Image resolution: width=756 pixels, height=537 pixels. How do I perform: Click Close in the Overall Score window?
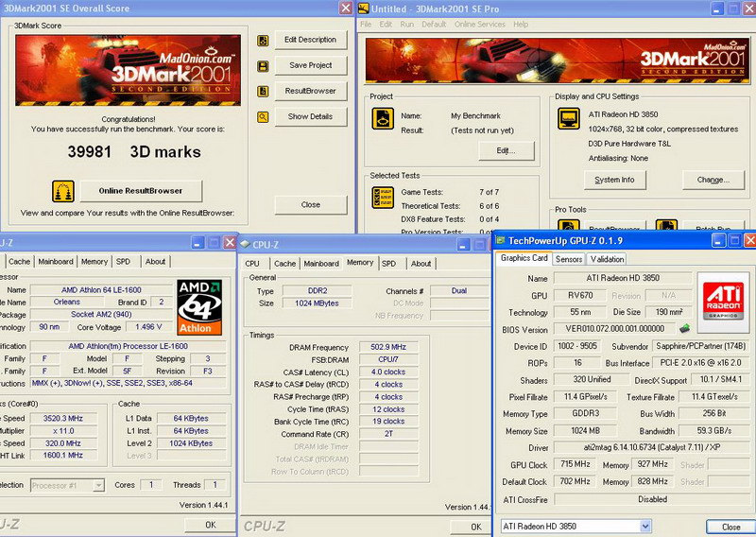pyautogui.click(x=311, y=205)
